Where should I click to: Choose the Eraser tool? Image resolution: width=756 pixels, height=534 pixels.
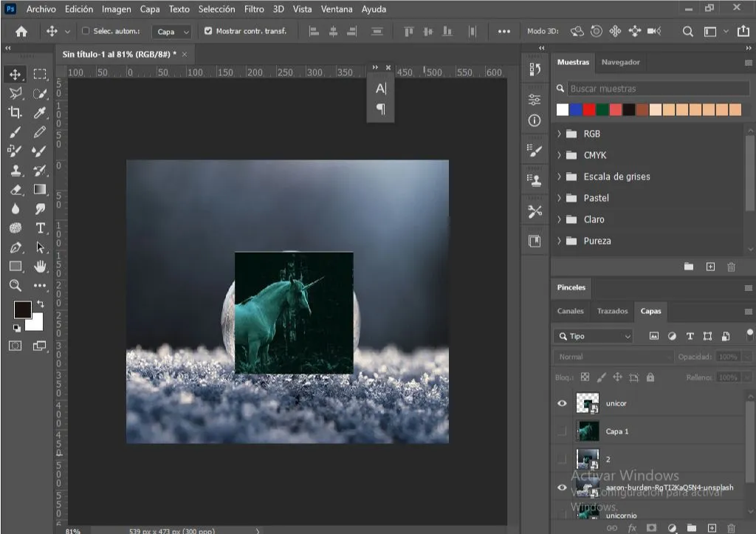pyautogui.click(x=15, y=189)
